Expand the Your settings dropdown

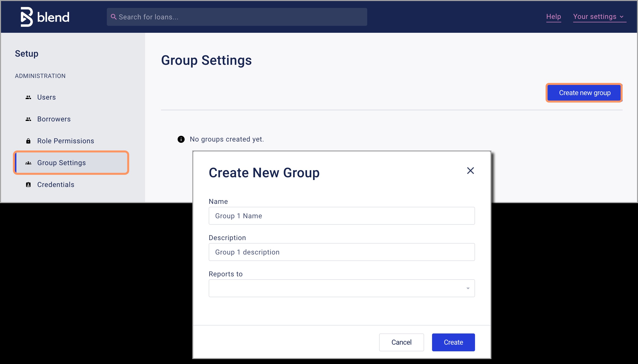pyautogui.click(x=599, y=17)
